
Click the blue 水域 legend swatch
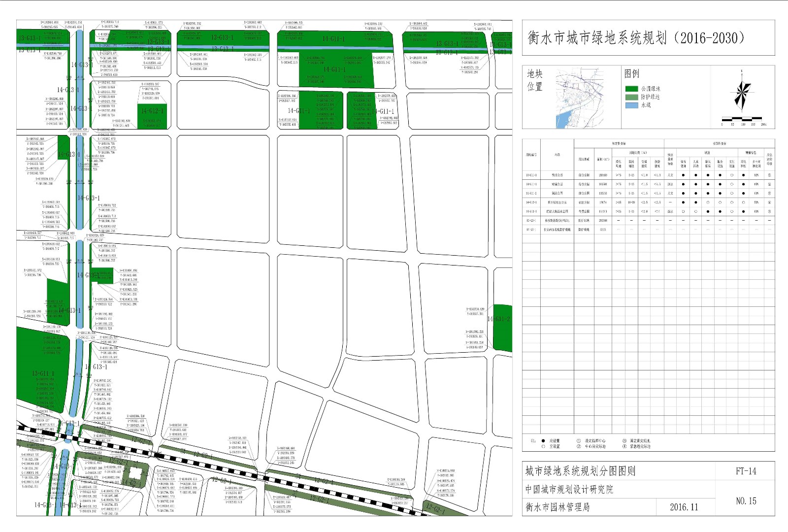(x=631, y=105)
